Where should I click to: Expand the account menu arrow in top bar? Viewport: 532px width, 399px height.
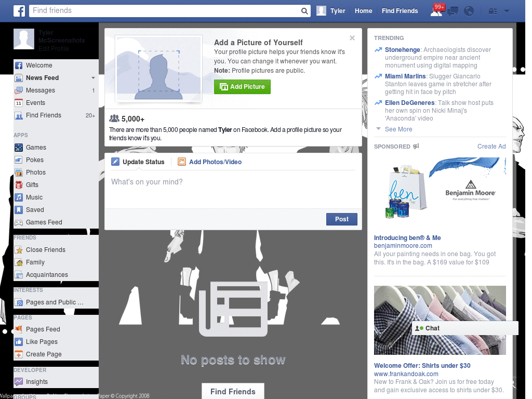507,11
